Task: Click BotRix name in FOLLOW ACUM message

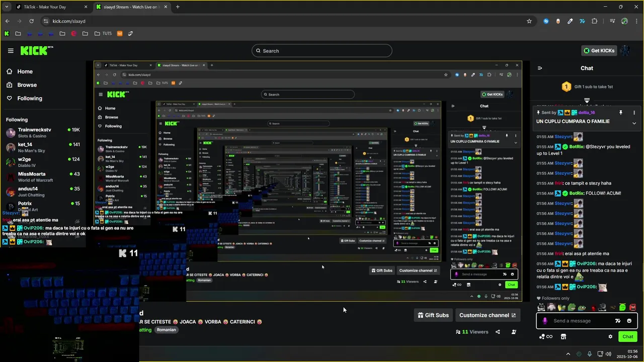Action: (577, 193)
